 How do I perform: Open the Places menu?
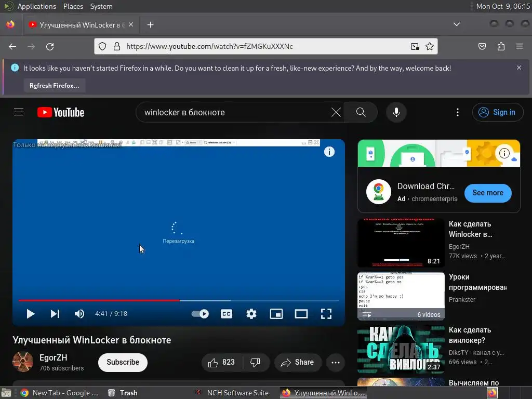point(73,6)
